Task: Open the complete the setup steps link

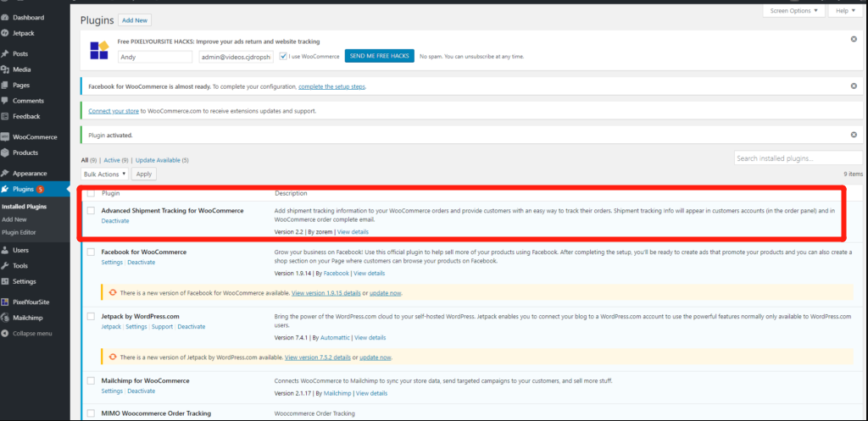Action: tap(331, 87)
